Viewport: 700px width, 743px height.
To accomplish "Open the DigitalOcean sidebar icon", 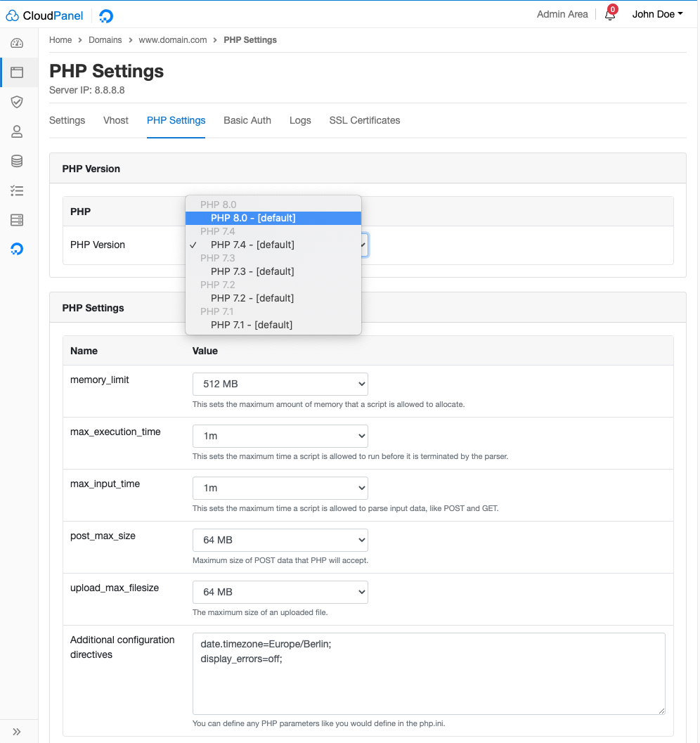I will click(17, 249).
